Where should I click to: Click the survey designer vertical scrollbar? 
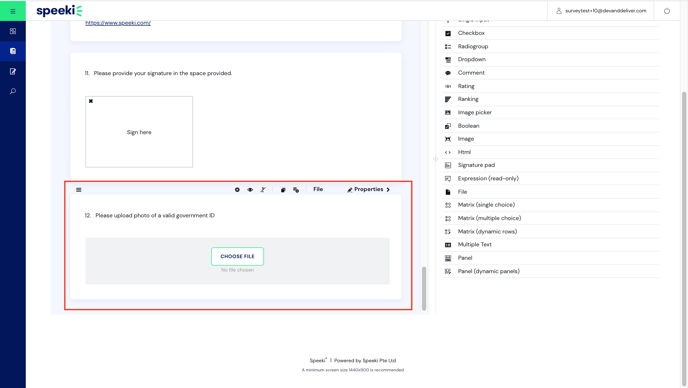pyautogui.click(x=424, y=288)
